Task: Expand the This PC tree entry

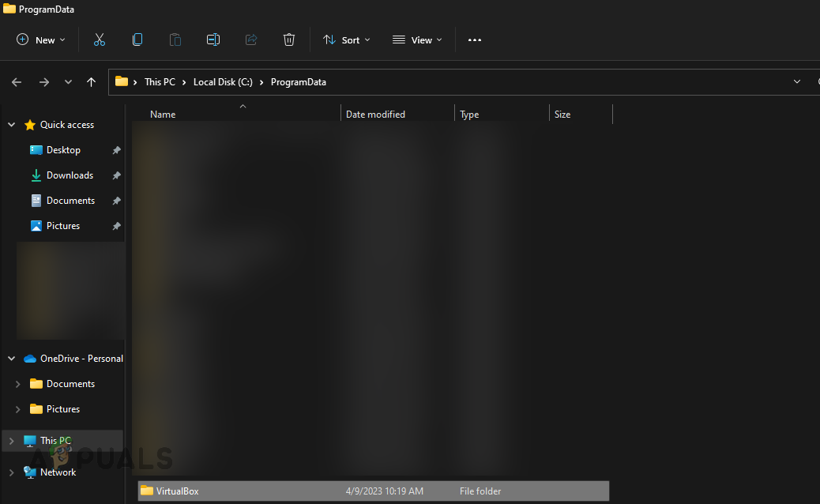Action: (10, 440)
